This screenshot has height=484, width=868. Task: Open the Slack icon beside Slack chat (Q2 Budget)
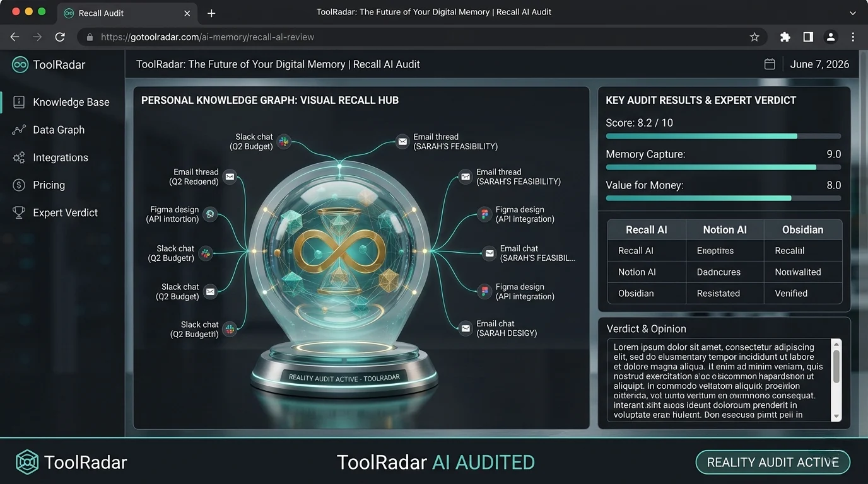[284, 142]
